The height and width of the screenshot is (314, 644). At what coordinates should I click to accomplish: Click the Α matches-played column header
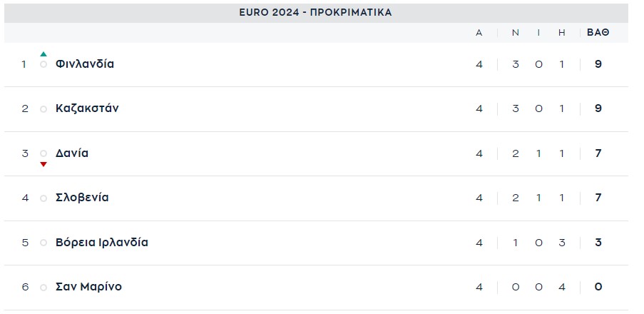tap(479, 33)
